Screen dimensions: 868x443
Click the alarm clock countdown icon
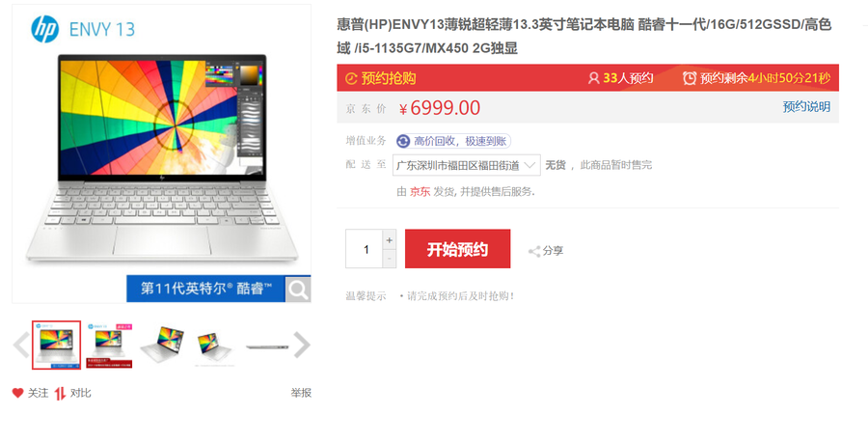690,78
